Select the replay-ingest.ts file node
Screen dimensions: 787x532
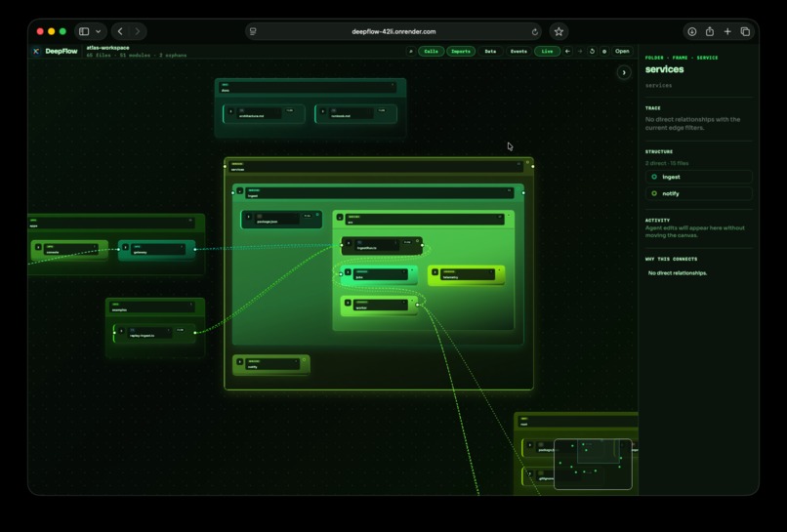coord(154,333)
